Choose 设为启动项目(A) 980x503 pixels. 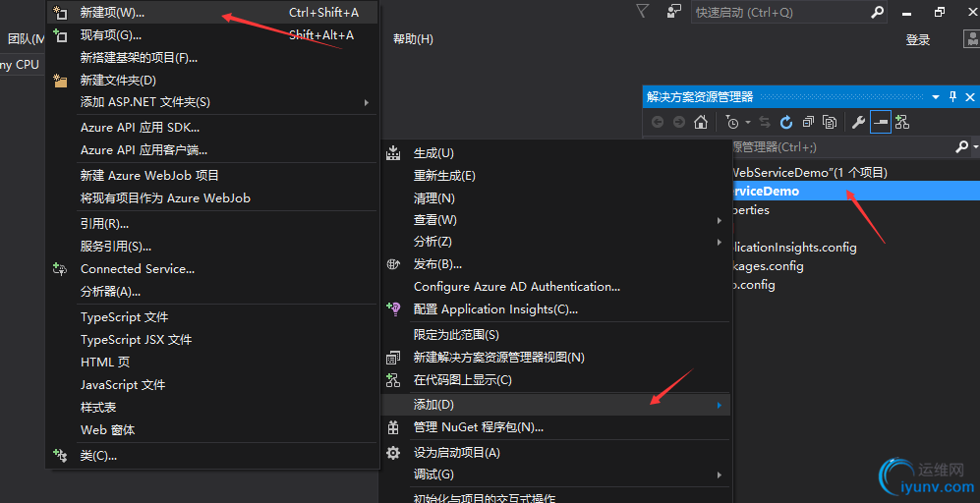click(555, 452)
